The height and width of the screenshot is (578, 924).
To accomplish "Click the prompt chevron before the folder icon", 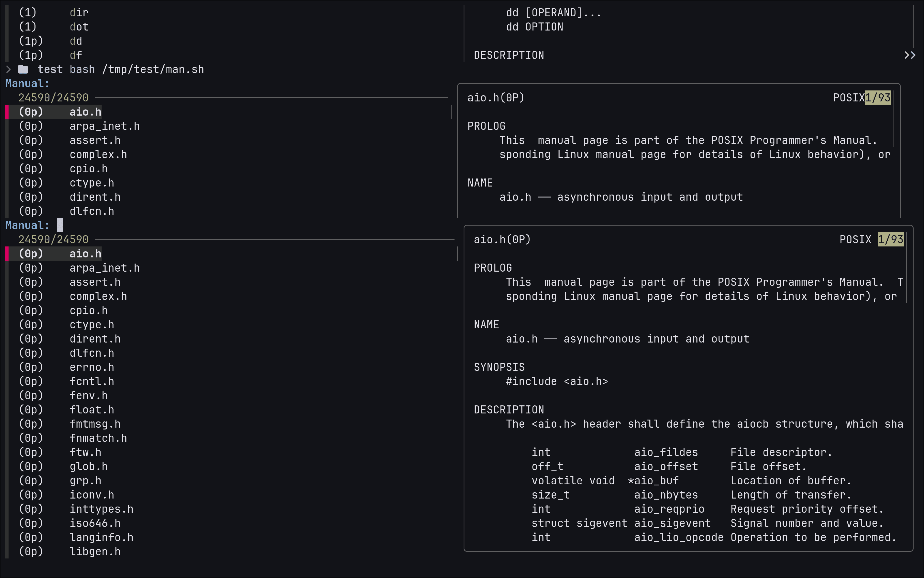I will click(8, 69).
